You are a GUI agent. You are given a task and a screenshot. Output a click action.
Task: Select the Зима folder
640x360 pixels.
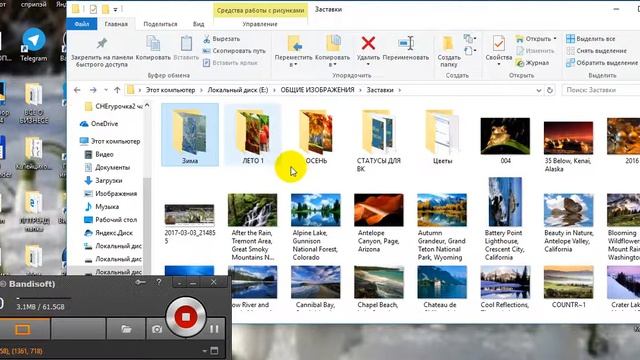coord(190,135)
